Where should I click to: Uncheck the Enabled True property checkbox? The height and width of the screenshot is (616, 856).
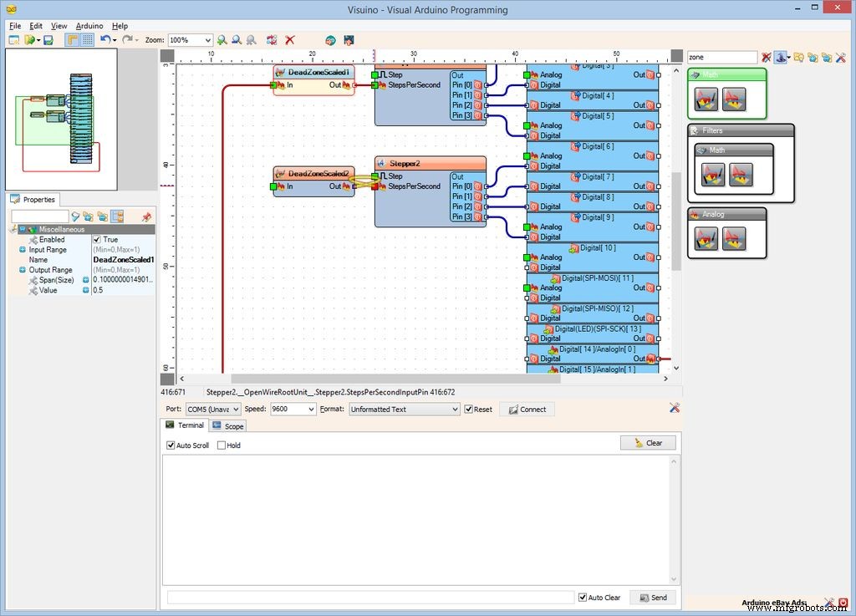click(x=97, y=240)
